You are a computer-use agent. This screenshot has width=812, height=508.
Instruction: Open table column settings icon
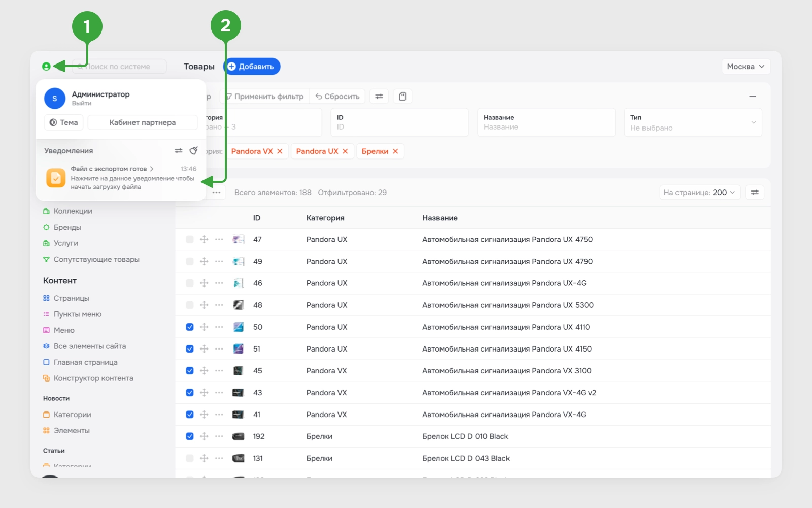(755, 193)
